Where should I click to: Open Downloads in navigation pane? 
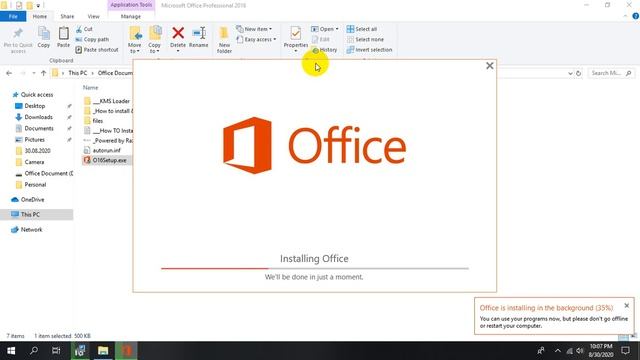38,117
